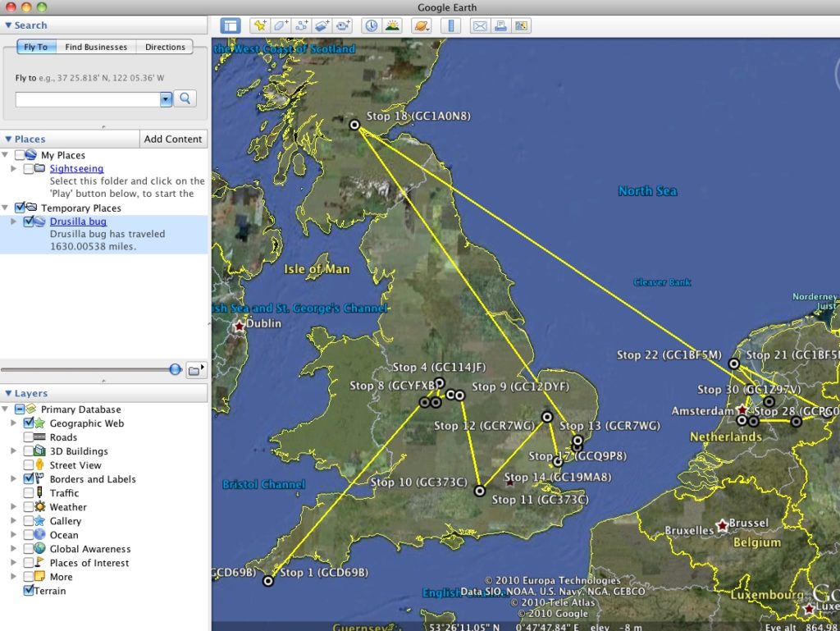Open the Add Image Overlay tool
The height and width of the screenshot is (631, 840).
coord(321,25)
